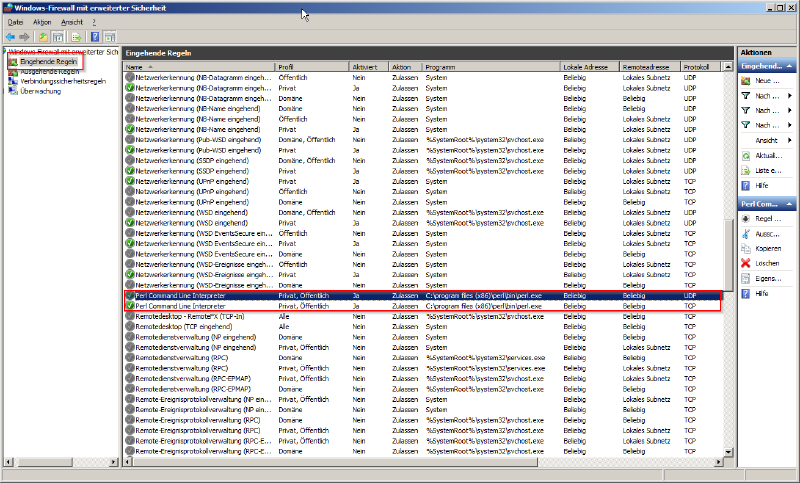The height and width of the screenshot is (483, 800).
Task: Click the 'Neue Regel' action icon
Action: tap(746, 80)
